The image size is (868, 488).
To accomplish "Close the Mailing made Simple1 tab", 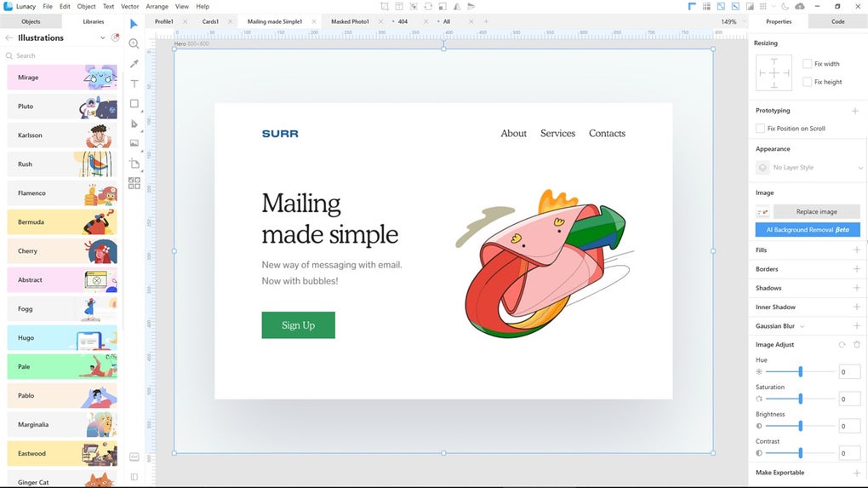I will tap(314, 21).
